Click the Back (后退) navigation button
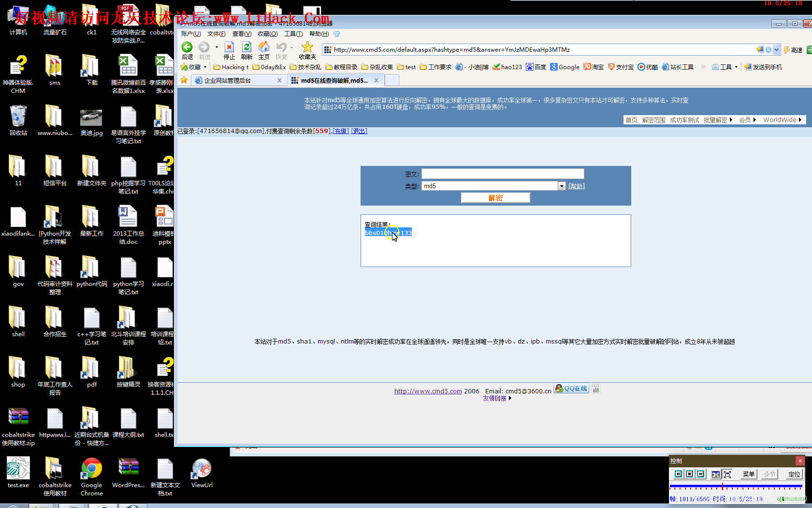 tap(187, 50)
